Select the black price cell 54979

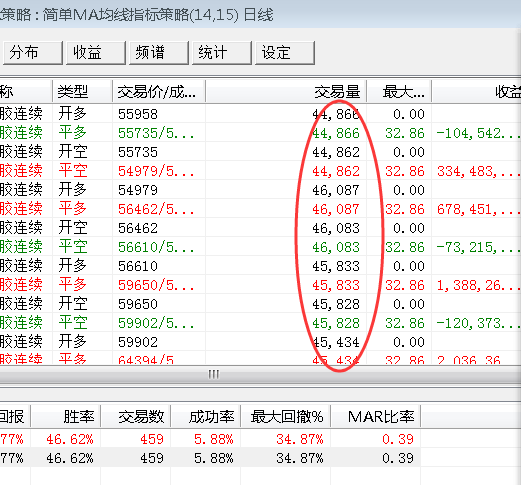pos(137,190)
